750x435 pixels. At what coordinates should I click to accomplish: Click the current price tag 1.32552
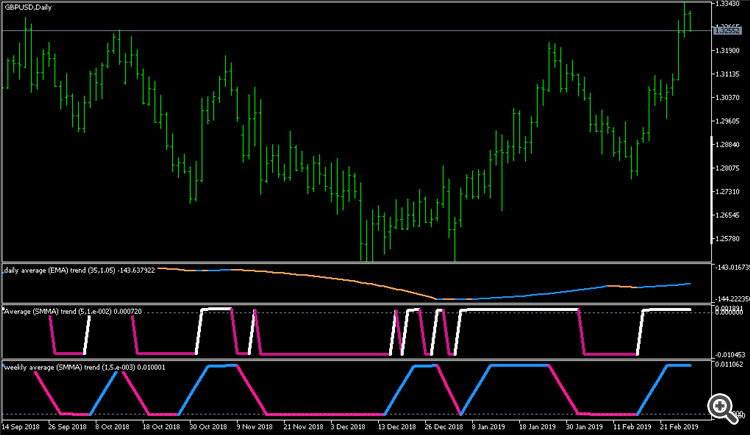point(727,31)
